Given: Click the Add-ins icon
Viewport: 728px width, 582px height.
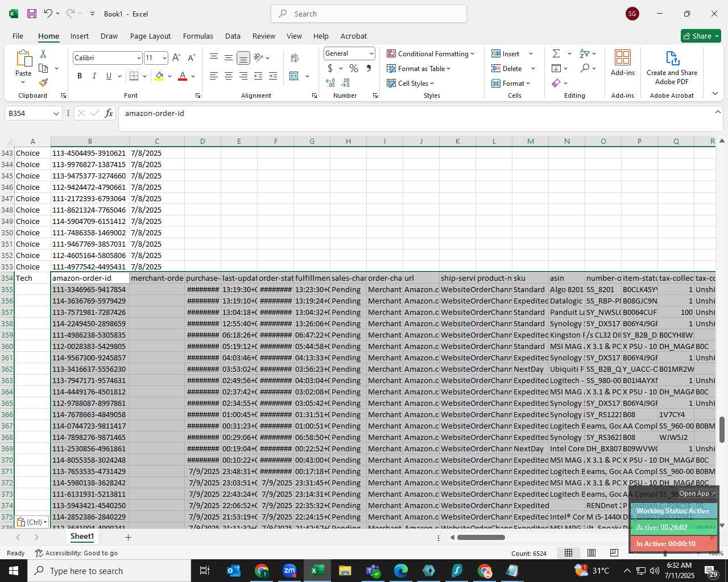Looking at the screenshot, I should [623, 63].
